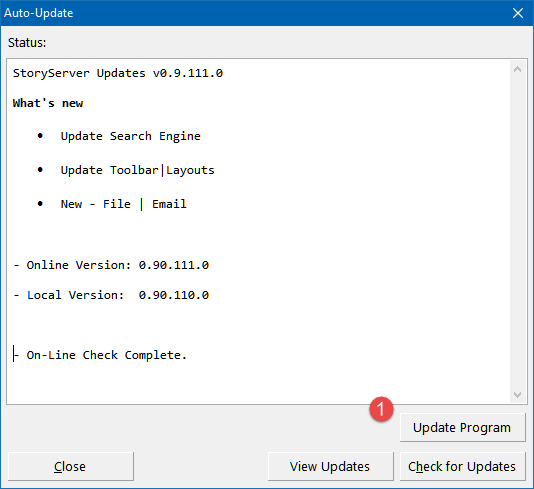Click the bullet dot beside Update Search Engine

point(40,136)
